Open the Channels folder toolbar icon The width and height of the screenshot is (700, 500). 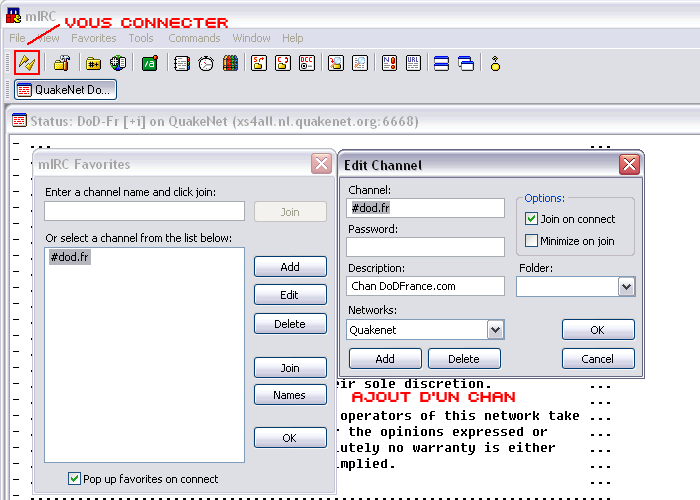[x=93, y=63]
